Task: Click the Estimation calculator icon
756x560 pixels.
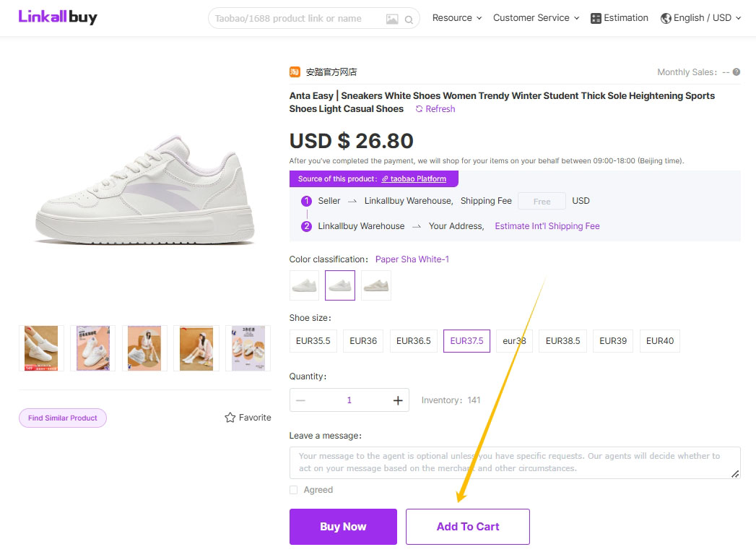Action: (x=596, y=18)
